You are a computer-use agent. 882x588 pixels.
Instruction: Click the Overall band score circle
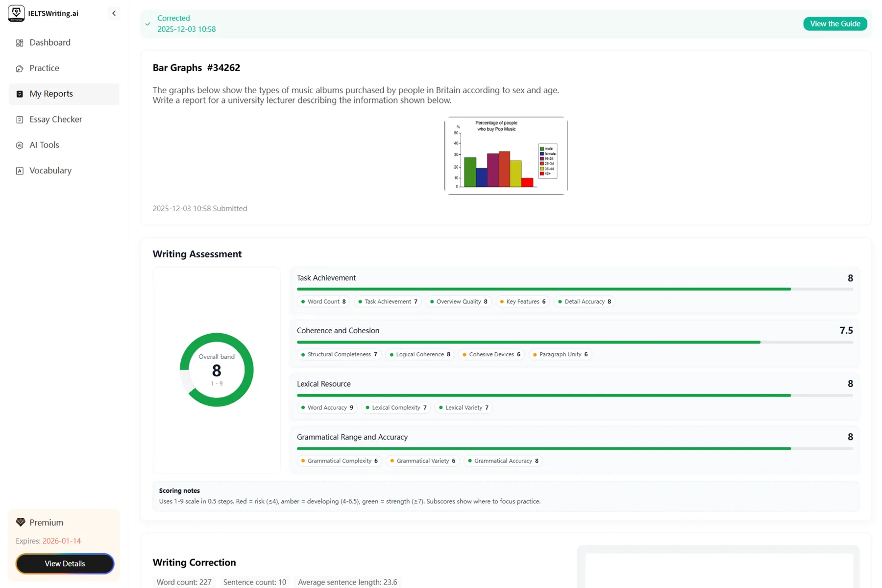[216, 370]
